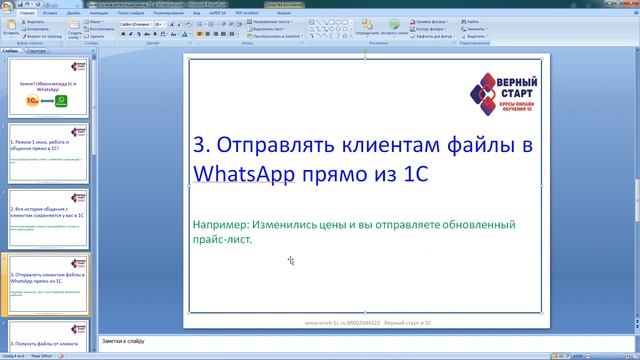Open Формат drawing tools tab
The image size is (640, 360).
coord(284,13)
